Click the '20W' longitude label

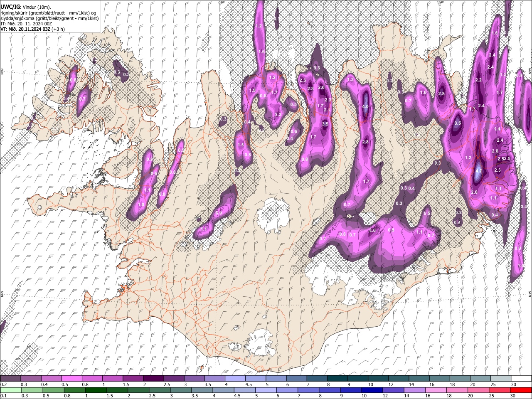coord(221,2)
